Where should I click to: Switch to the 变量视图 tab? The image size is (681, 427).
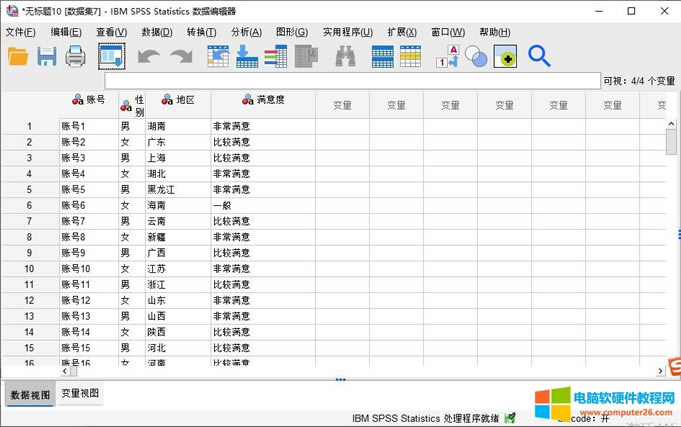(x=80, y=394)
